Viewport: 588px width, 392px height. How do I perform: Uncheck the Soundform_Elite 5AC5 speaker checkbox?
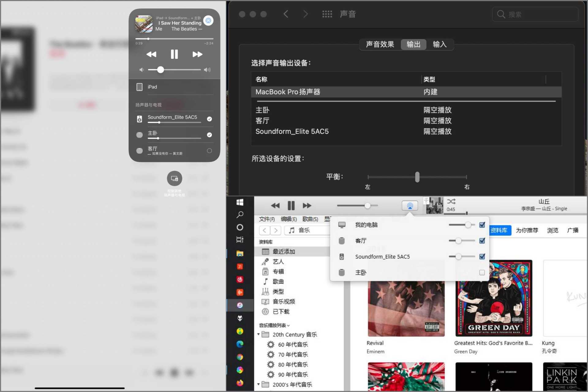[x=482, y=257]
